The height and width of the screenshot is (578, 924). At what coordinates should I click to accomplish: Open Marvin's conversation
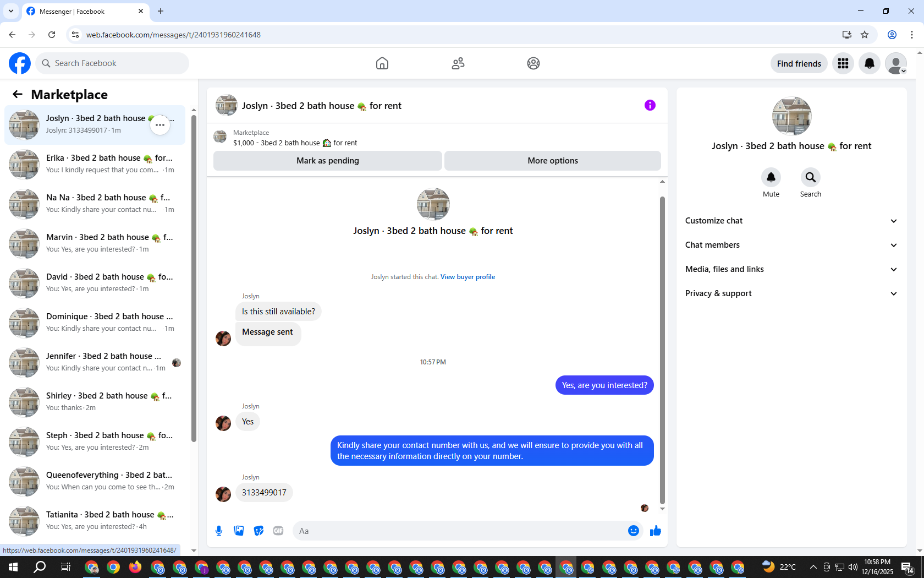click(x=95, y=243)
